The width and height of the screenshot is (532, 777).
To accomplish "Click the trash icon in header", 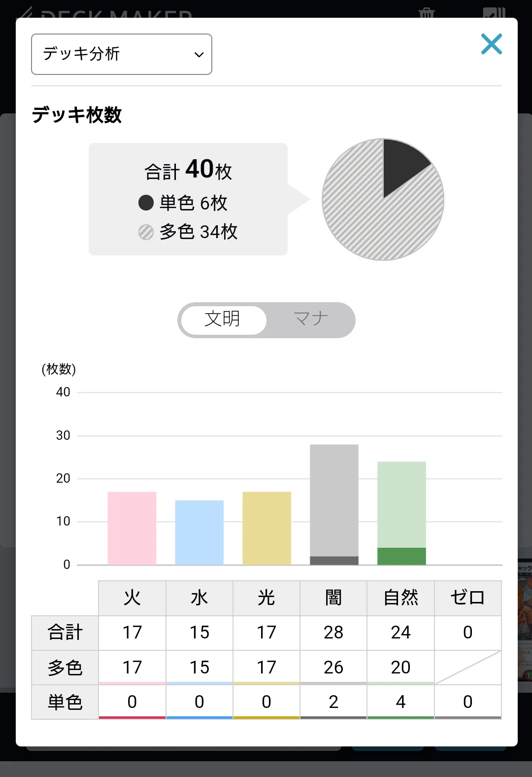I will (427, 12).
